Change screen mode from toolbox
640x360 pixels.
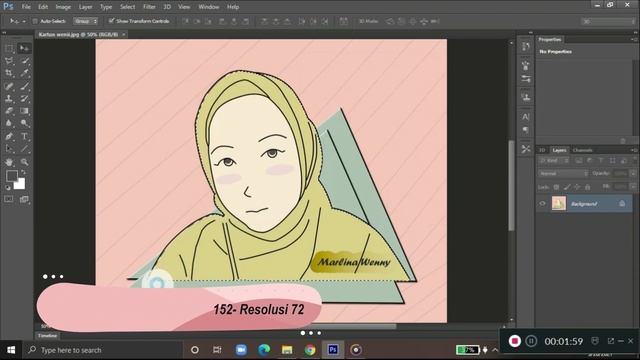[x=24, y=199]
